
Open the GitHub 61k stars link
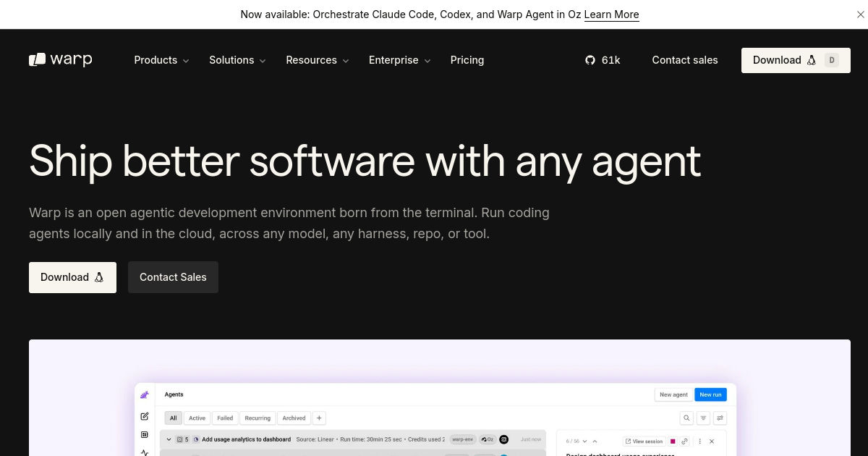click(x=603, y=60)
